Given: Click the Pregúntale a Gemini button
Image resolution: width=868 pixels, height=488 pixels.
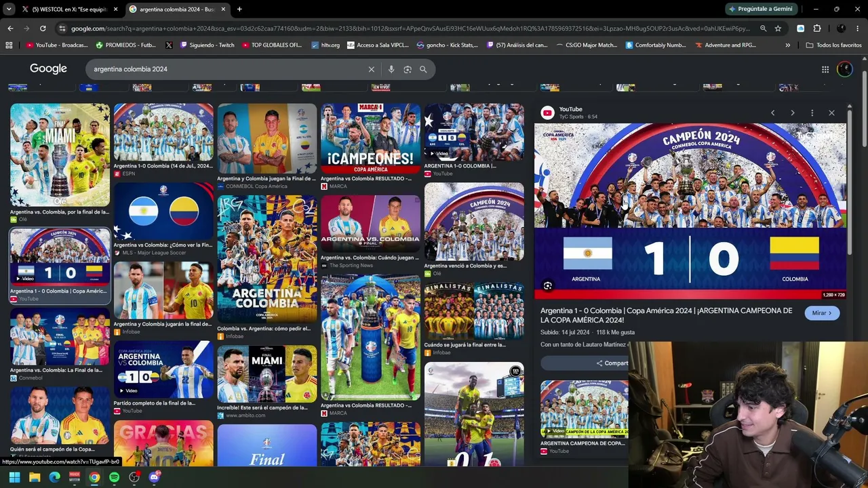Looking at the screenshot, I should click(760, 9).
